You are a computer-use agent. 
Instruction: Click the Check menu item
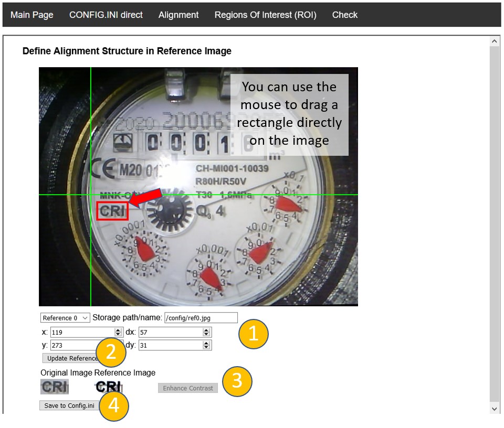344,15
